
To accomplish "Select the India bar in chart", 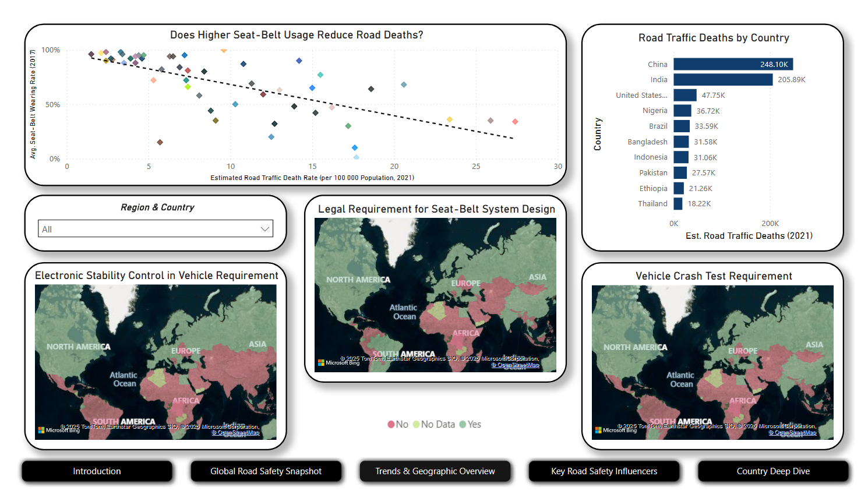I will tap(724, 80).
